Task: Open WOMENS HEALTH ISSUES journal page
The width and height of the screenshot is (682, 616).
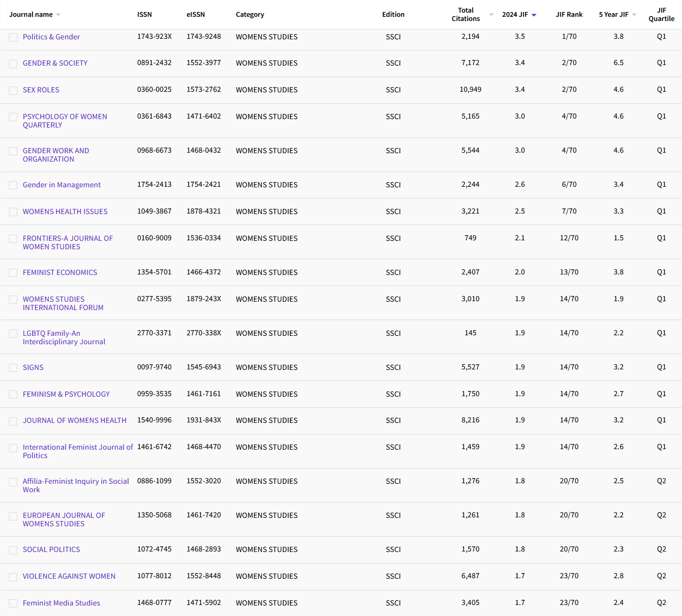Action: pos(65,211)
